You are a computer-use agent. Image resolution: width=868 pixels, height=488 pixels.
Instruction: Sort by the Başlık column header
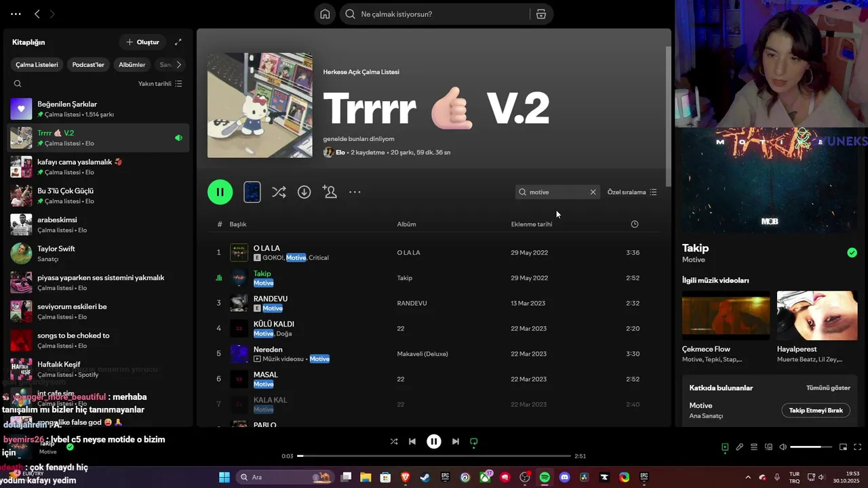[238, 224]
